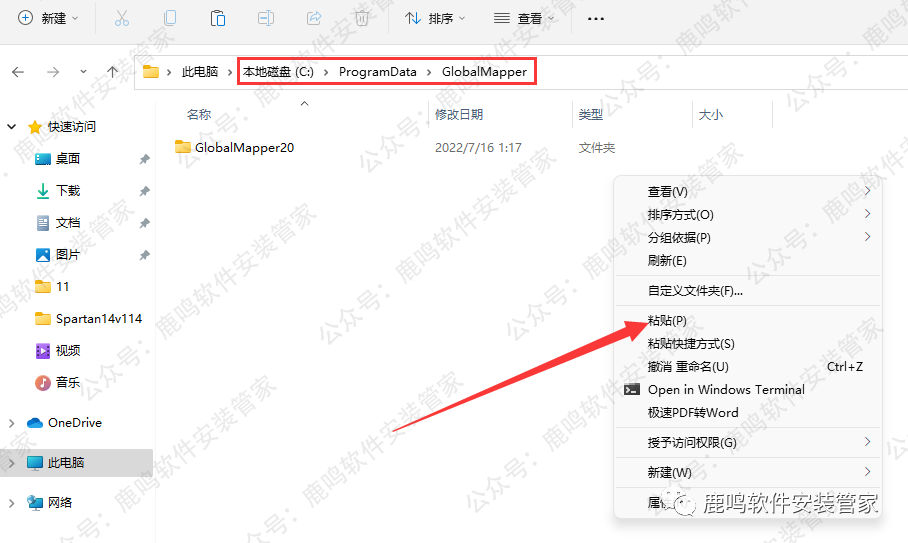
Task: Click the Rename icon in toolbar
Action: point(265,18)
